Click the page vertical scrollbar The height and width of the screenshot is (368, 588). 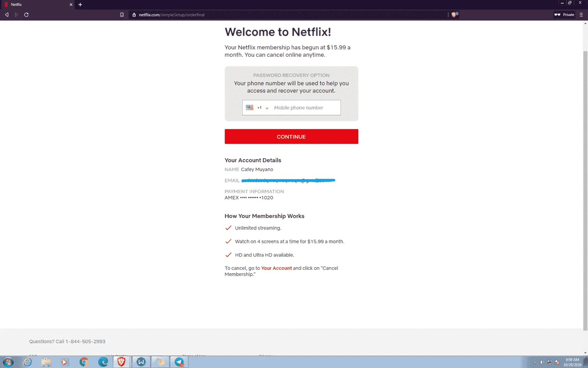click(585, 191)
